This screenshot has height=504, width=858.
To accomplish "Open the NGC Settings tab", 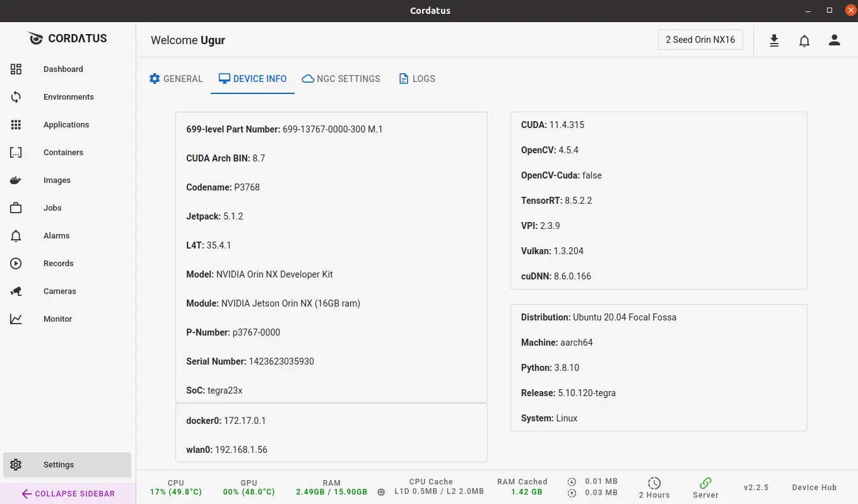I will point(341,79).
